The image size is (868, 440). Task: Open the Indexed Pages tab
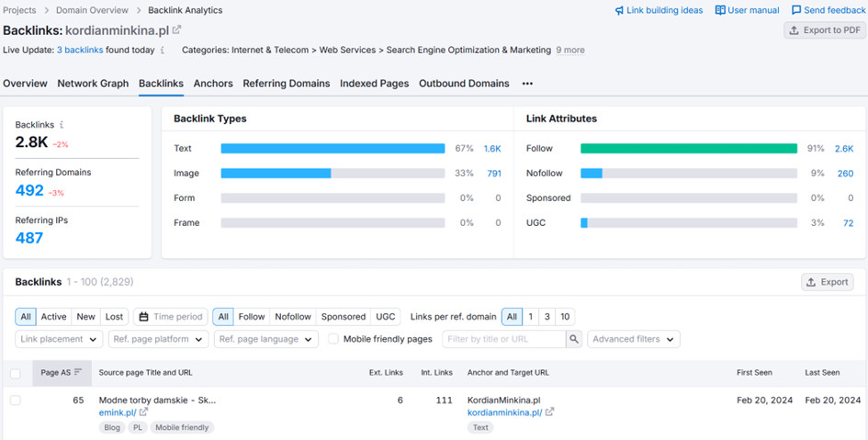[x=374, y=84]
